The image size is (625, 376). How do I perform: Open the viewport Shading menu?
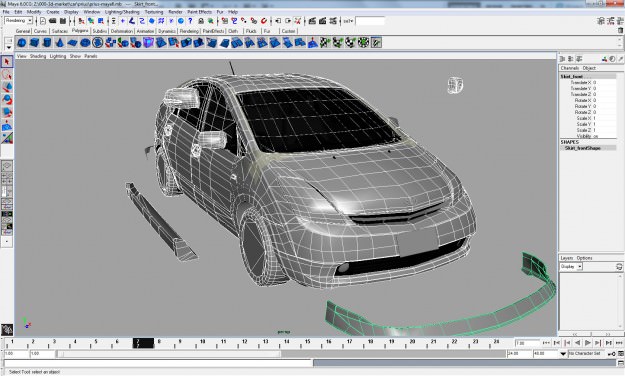(38, 56)
